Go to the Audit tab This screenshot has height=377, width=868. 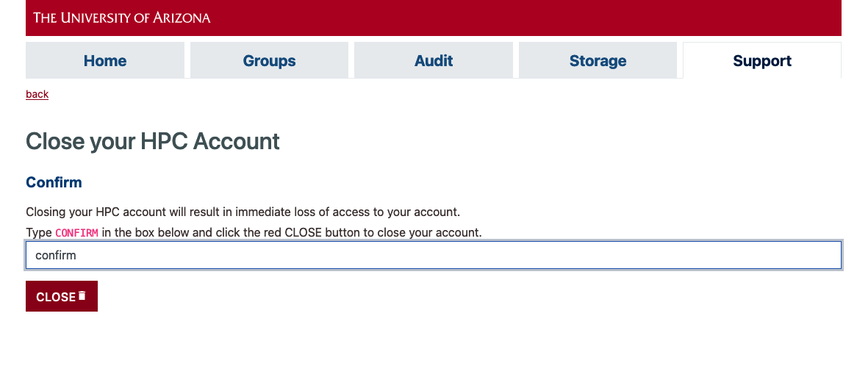[x=434, y=60]
